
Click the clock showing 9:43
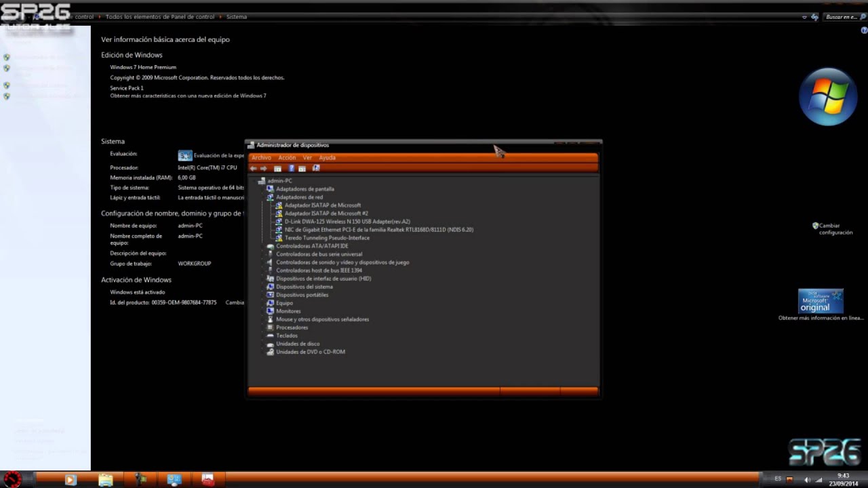click(844, 476)
